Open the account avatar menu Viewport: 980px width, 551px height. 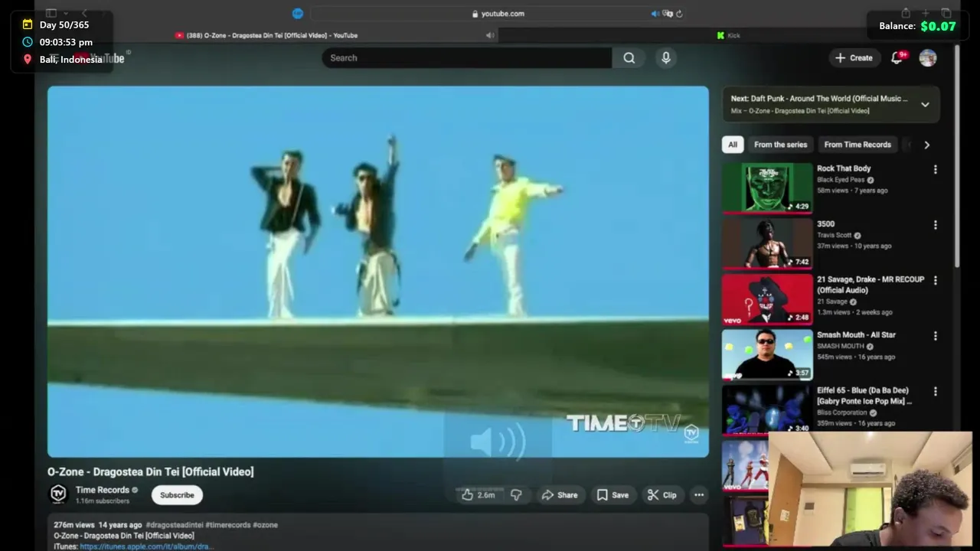928,58
